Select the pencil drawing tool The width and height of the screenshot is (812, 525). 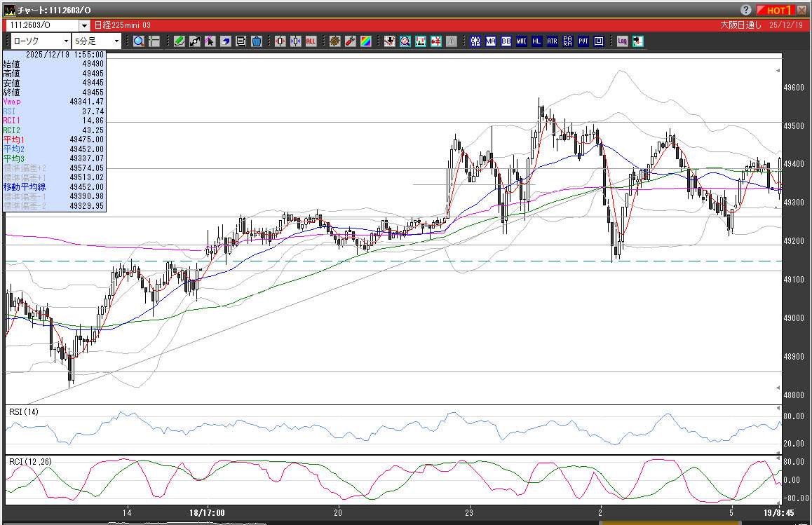click(x=180, y=41)
